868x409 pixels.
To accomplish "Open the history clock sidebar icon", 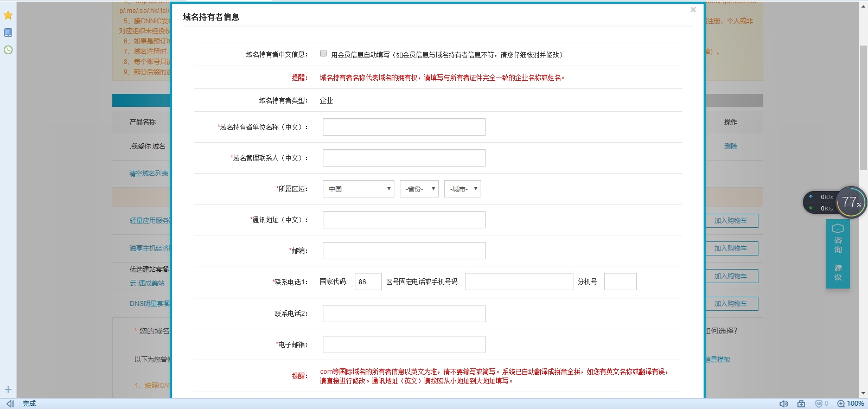I will point(8,50).
